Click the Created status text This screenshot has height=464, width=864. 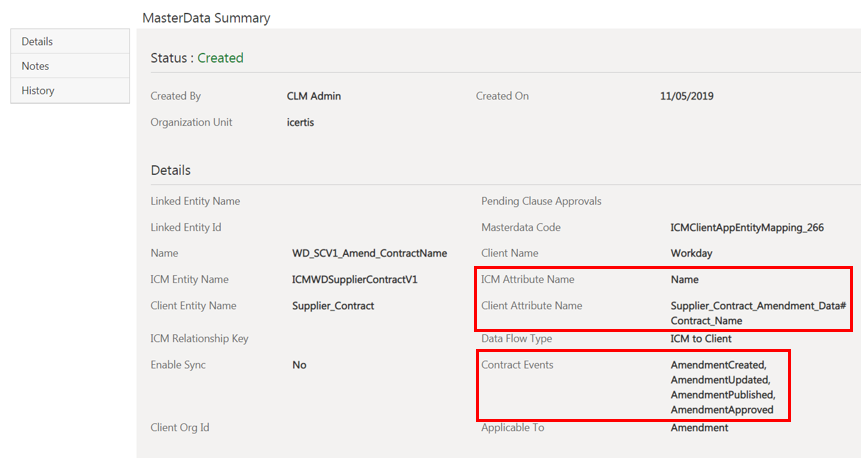point(220,58)
